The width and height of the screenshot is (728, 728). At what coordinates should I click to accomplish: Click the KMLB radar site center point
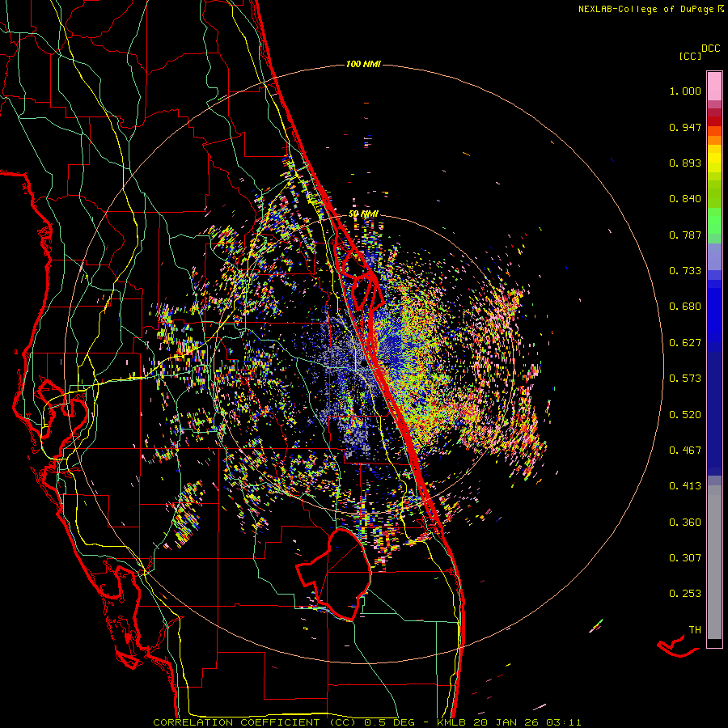[363, 365]
